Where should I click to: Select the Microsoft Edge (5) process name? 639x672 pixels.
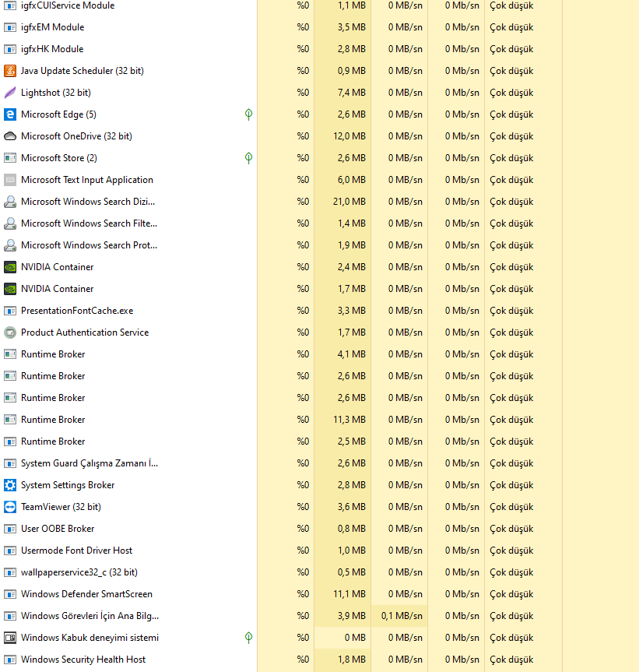pos(58,114)
